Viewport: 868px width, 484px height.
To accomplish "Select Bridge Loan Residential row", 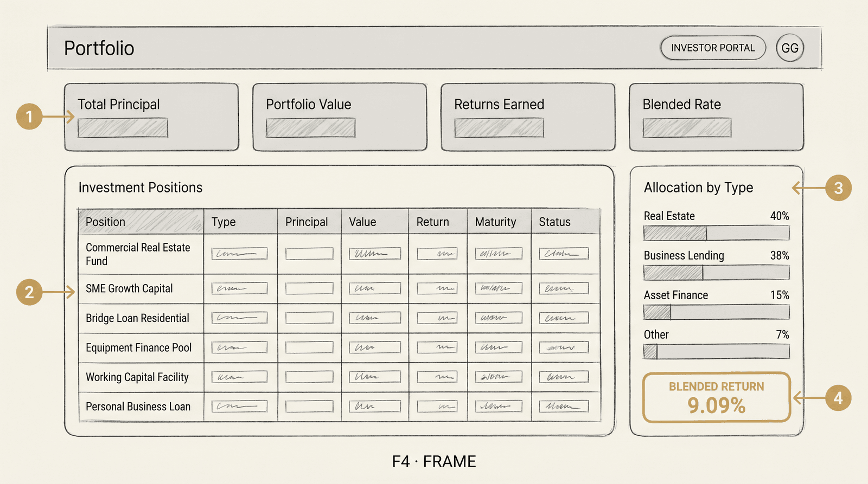I will 340,318.
